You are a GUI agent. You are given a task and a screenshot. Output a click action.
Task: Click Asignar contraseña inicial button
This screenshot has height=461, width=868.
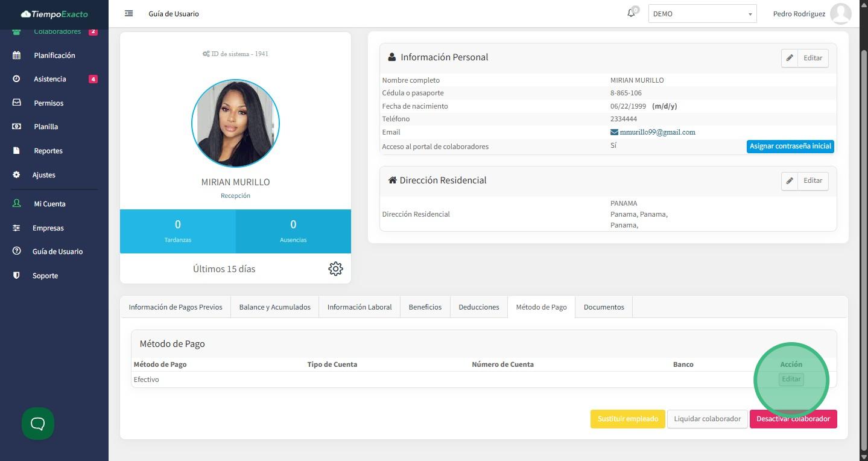790,146
